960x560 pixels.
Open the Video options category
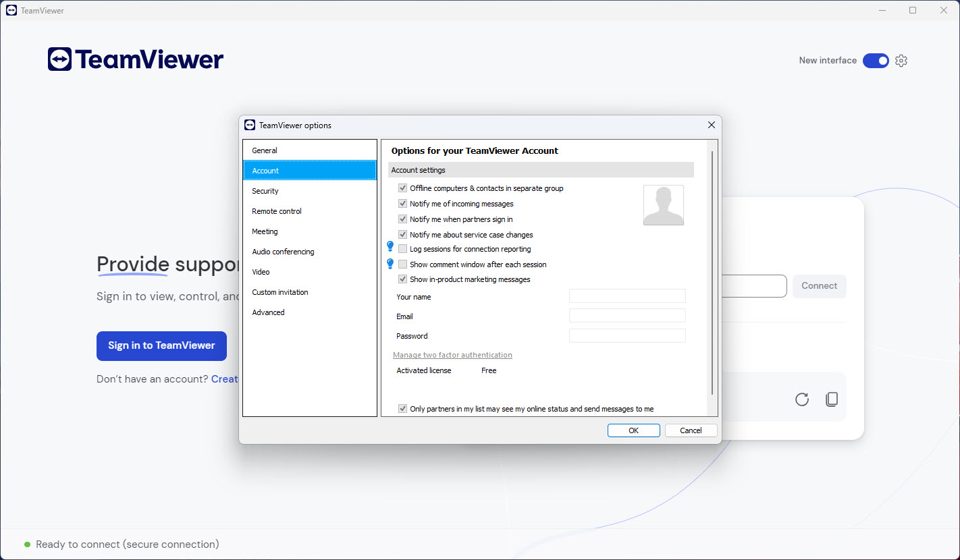coord(310,272)
